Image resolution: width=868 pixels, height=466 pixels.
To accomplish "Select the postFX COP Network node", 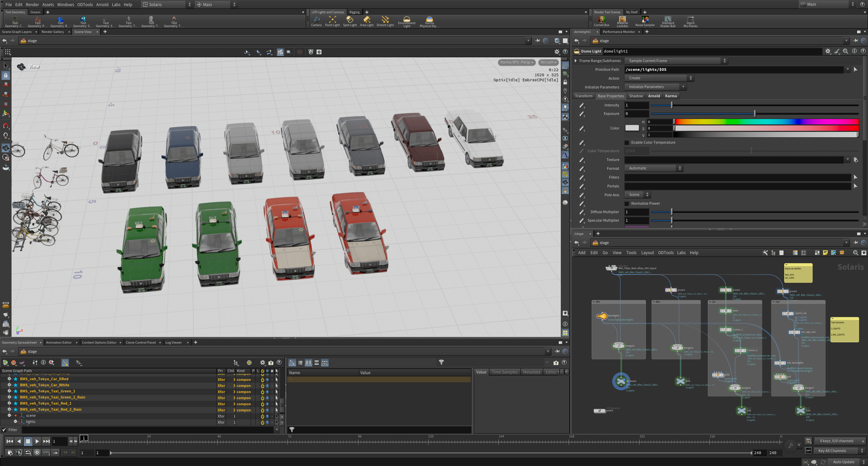I will 599,410.
